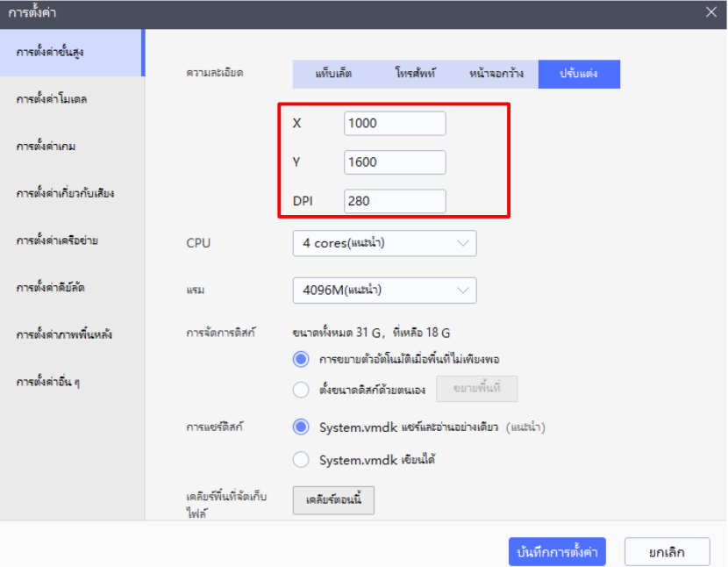Open the แรม RAM size dropdown
The width and height of the screenshot is (728, 567).
pyautogui.click(x=384, y=291)
